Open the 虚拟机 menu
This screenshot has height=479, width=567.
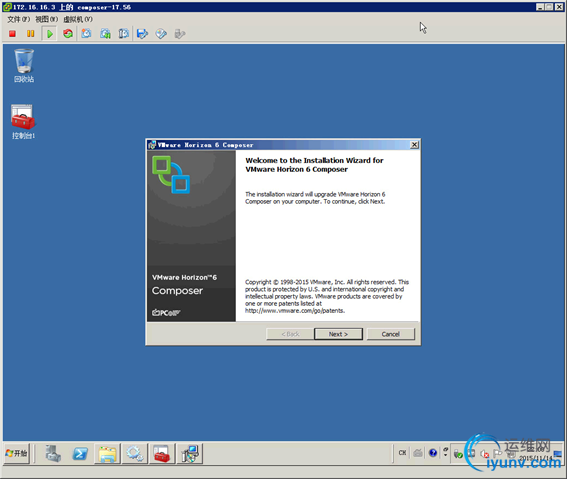pyautogui.click(x=78, y=19)
